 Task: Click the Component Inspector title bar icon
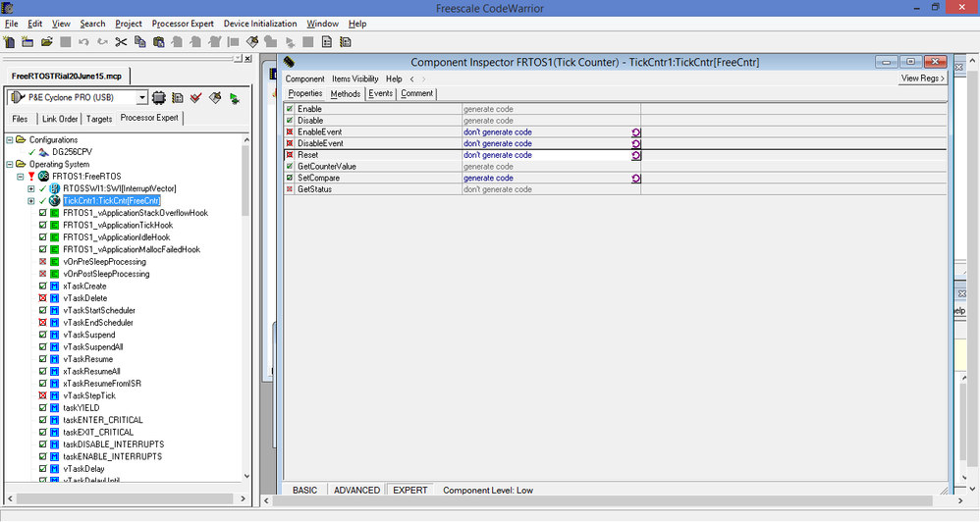click(x=289, y=62)
